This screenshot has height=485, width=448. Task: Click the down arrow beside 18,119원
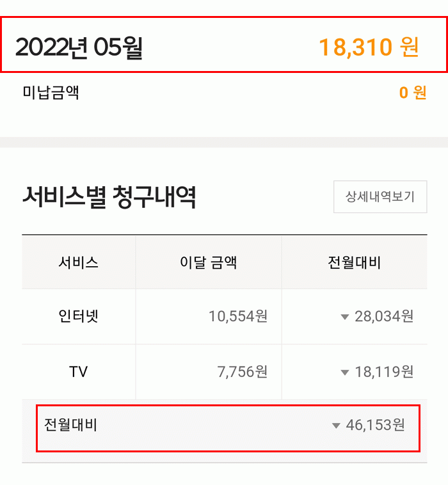(345, 372)
